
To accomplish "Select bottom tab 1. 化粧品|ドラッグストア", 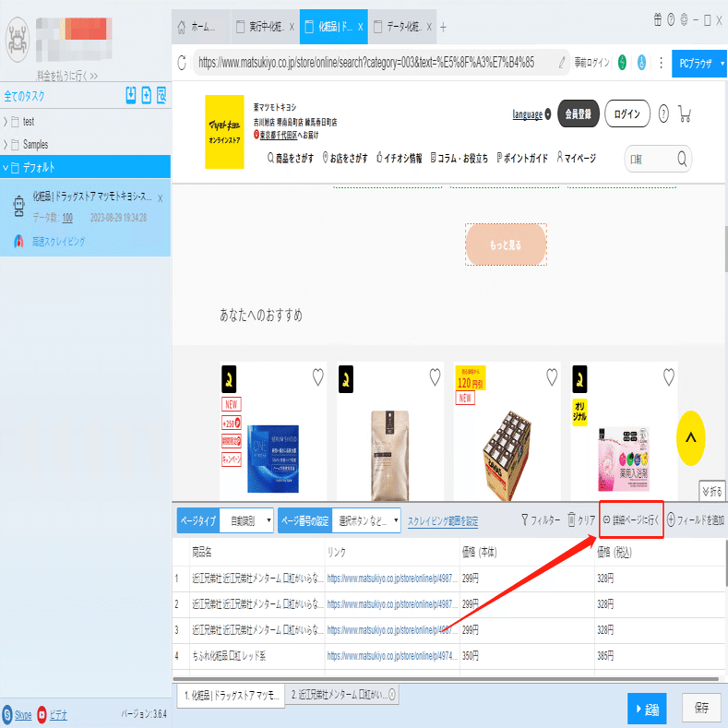I will [x=232, y=695].
